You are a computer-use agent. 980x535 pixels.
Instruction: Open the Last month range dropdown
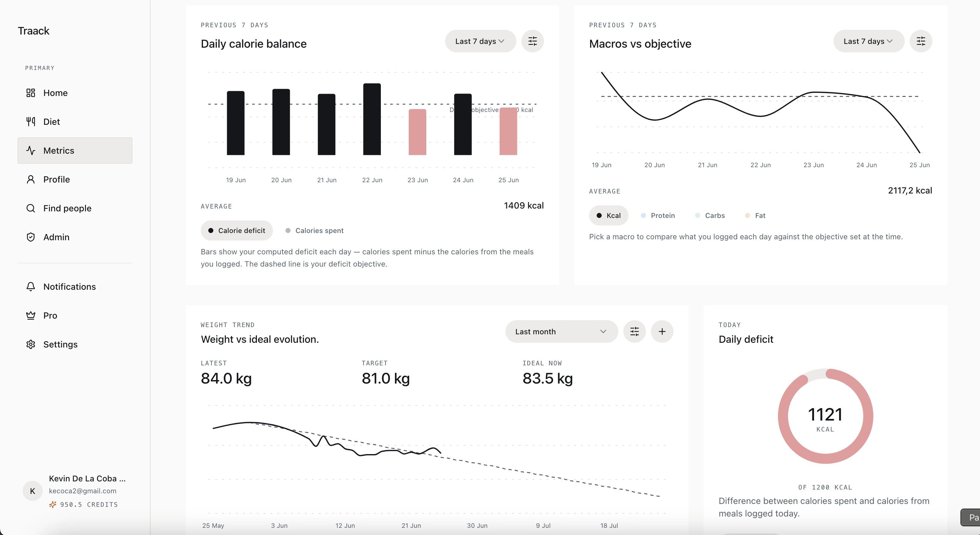561,331
